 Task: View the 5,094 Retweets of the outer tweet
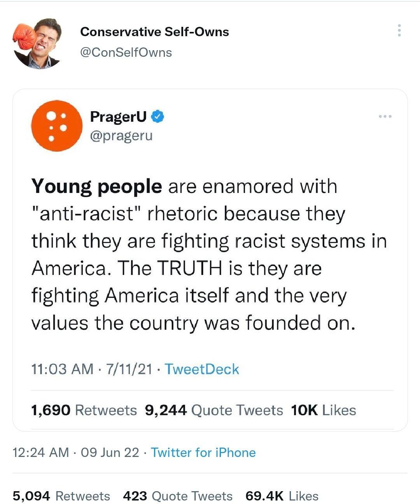pos(60,496)
